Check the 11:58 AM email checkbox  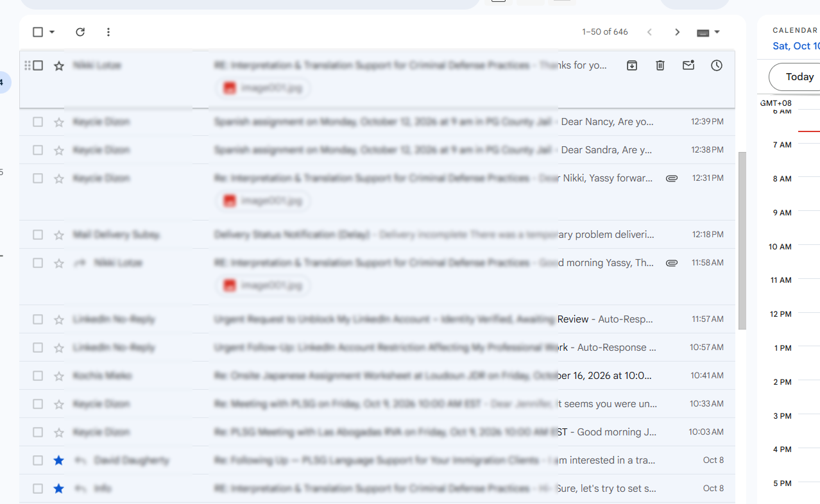[38, 263]
